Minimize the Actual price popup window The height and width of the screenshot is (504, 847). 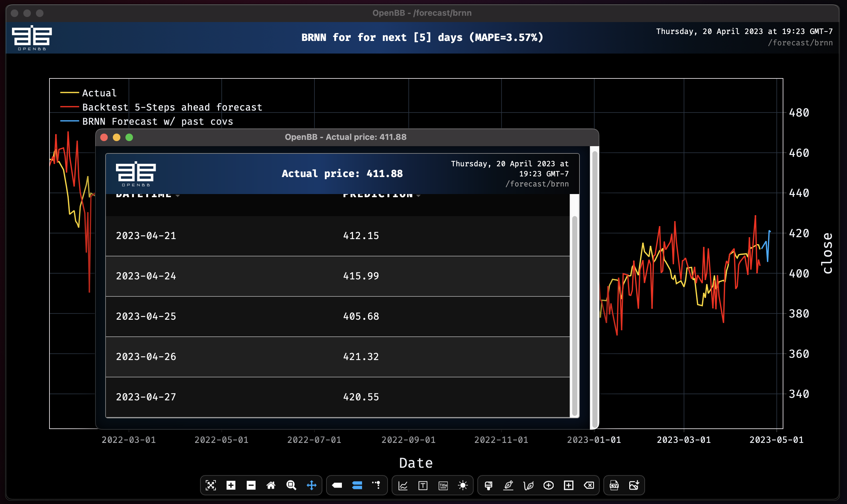(x=117, y=137)
